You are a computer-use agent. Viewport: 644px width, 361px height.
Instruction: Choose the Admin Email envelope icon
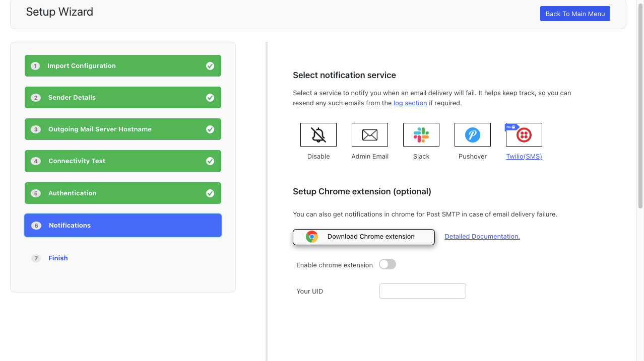click(x=369, y=134)
